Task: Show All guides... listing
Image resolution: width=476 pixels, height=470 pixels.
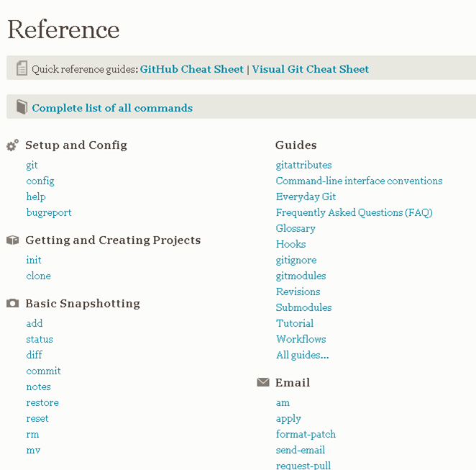Action: 303,355
